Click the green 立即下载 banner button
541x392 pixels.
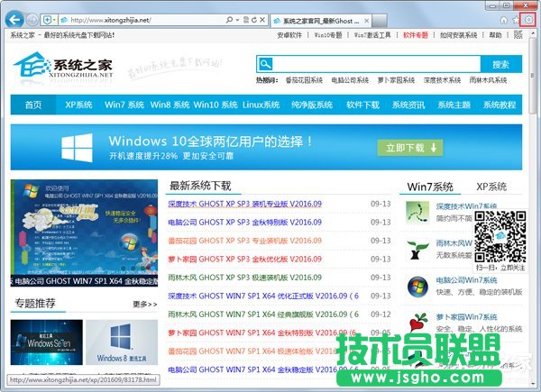(x=410, y=148)
